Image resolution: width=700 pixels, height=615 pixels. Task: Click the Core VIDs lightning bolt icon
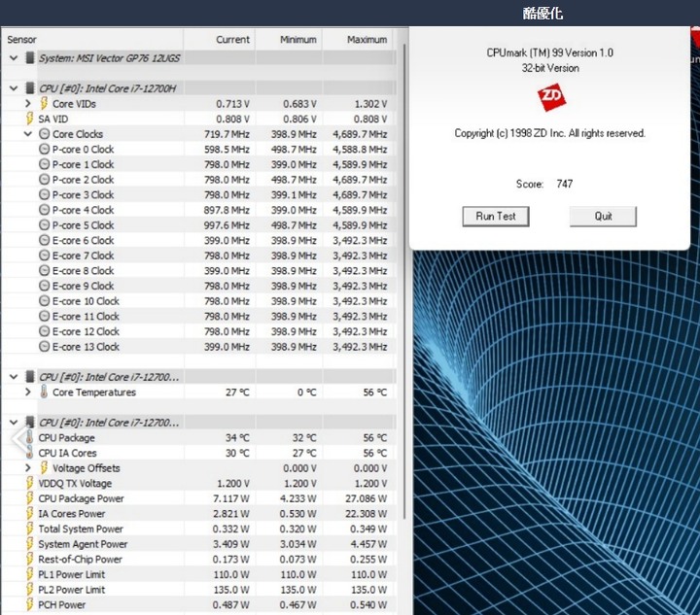(44, 103)
